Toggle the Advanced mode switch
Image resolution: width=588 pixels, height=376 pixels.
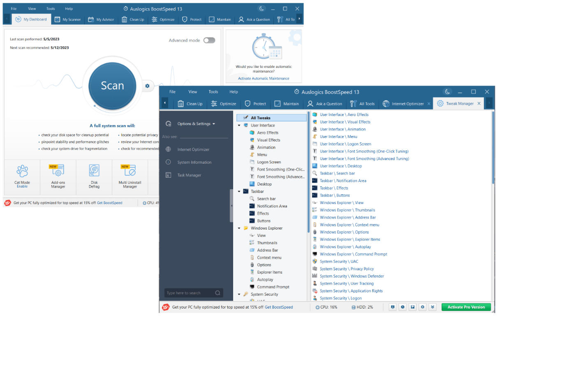(209, 40)
